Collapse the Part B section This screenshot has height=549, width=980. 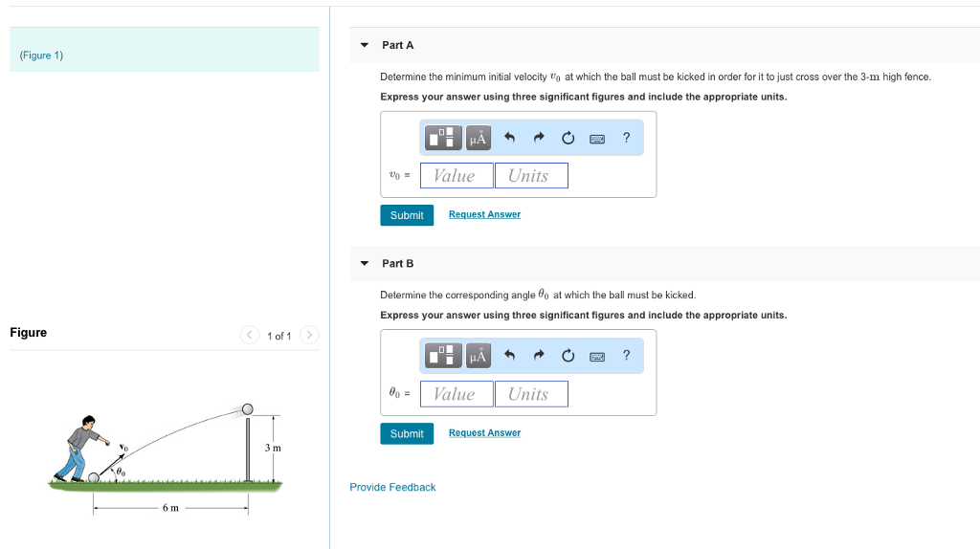click(x=365, y=263)
